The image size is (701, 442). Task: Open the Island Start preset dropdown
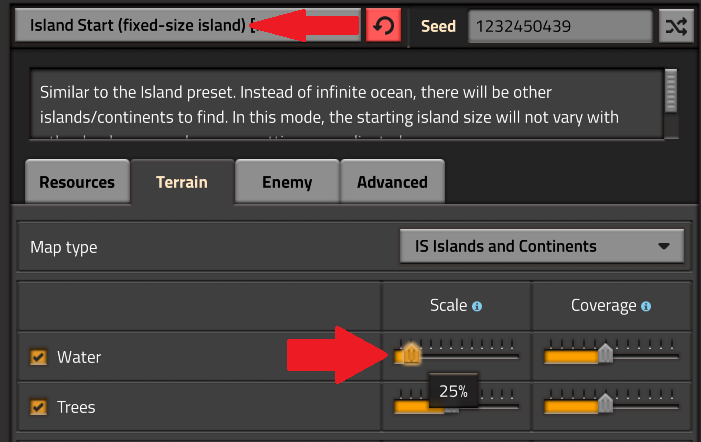pyautogui.click(x=188, y=25)
